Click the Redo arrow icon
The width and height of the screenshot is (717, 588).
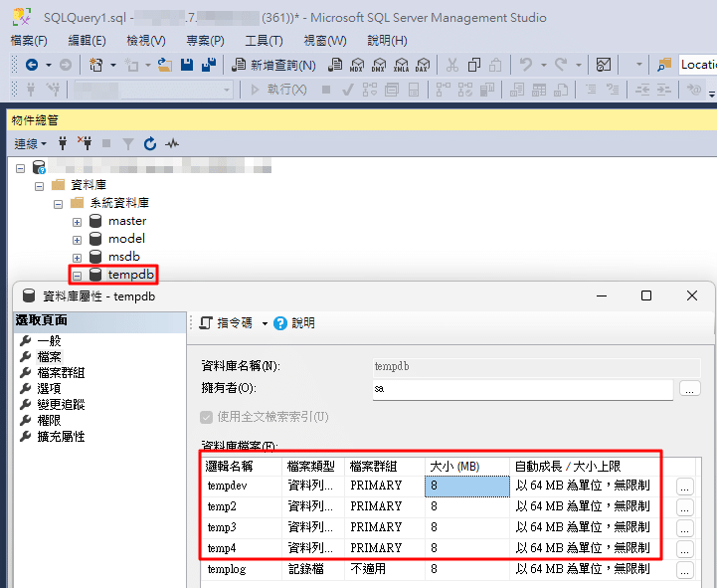(561, 65)
